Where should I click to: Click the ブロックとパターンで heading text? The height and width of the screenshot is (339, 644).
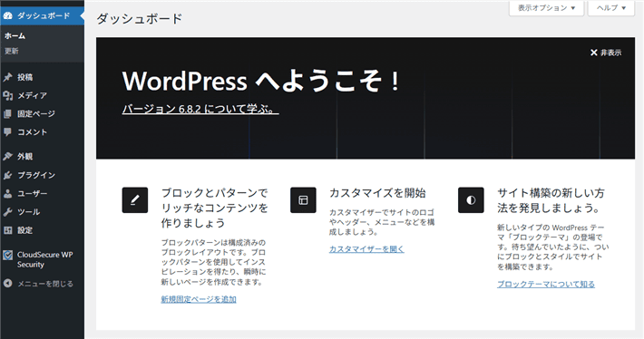214,193
